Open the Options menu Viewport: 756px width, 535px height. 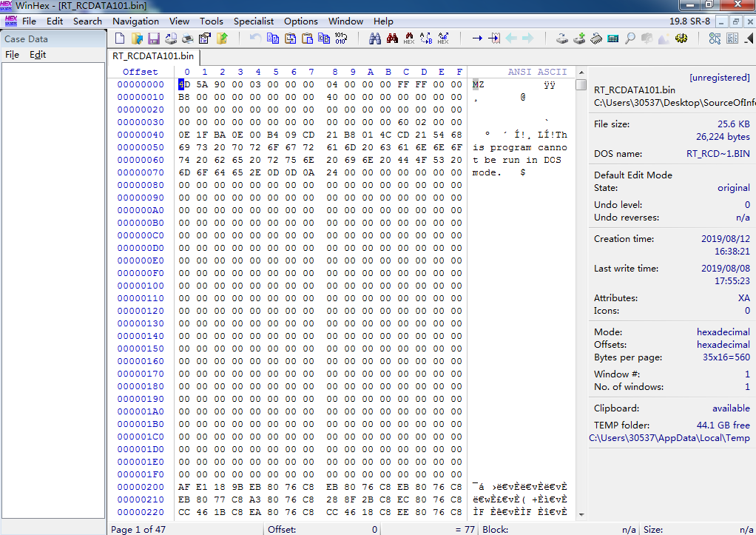(x=301, y=21)
